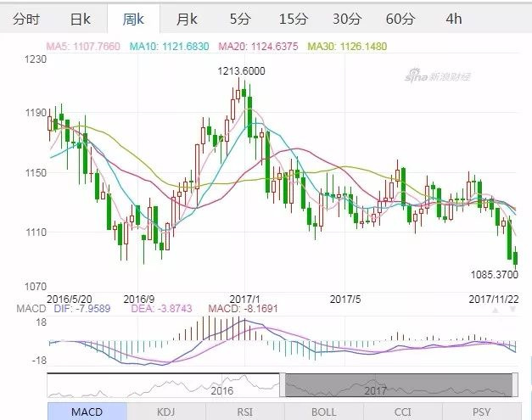Click the 2016 area of the navigator
The height and width of the screenshot is (420, 532).
(222, 390)
